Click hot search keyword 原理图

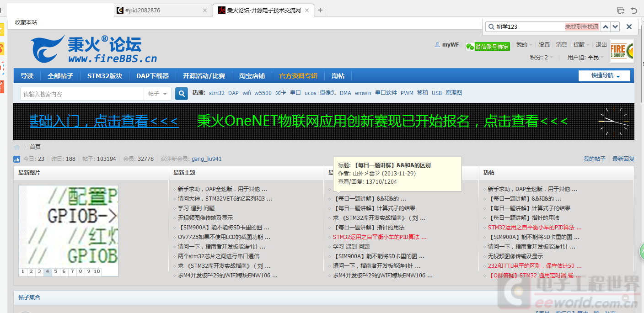pyautogui.click(x=454, y=93)
